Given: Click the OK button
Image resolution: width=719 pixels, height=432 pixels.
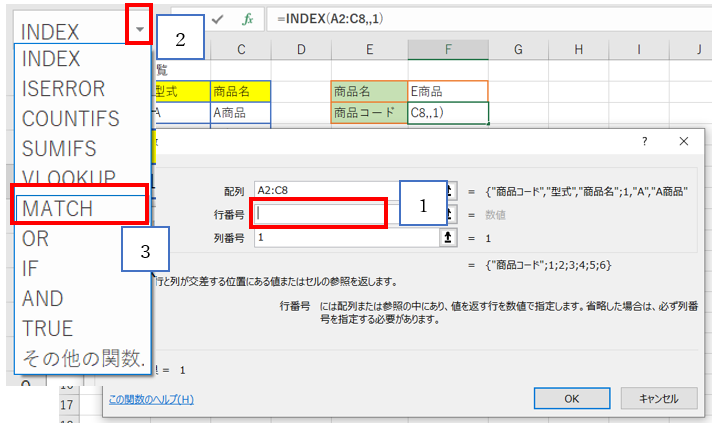Looking at the screenshot, I should pos(571,398).
